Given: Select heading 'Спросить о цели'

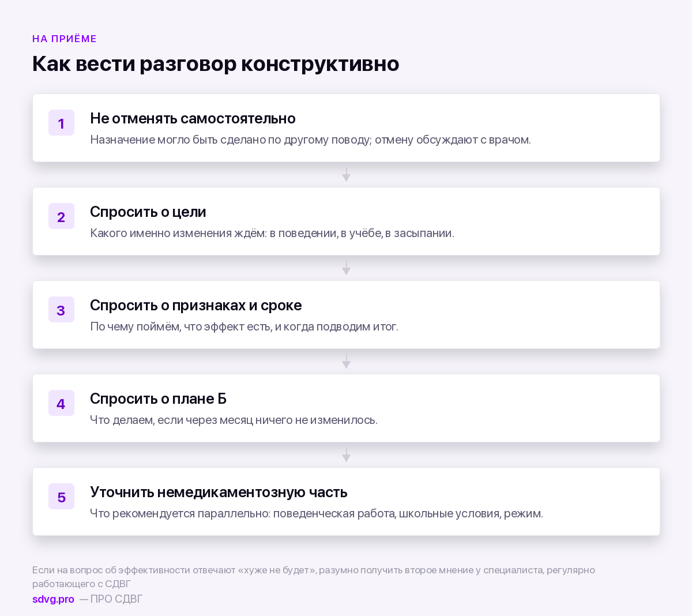Looking at the screenshot, I should point(148,212).
